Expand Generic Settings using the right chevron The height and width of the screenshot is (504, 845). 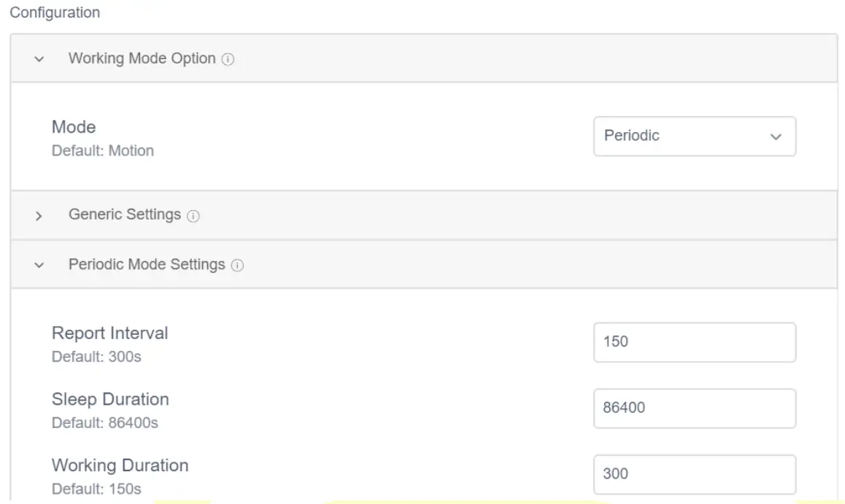click(x=39, y=216)
